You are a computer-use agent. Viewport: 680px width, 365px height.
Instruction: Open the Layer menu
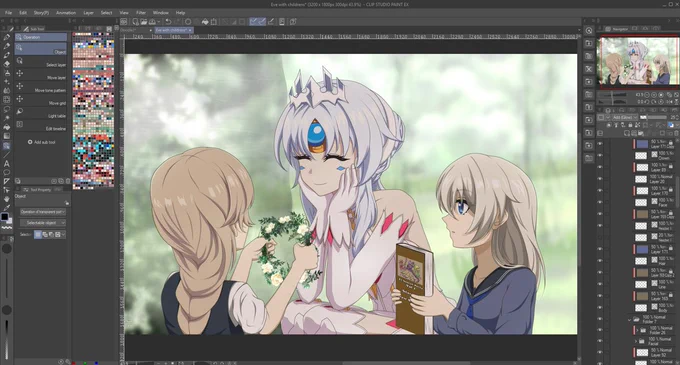[88, 13]
